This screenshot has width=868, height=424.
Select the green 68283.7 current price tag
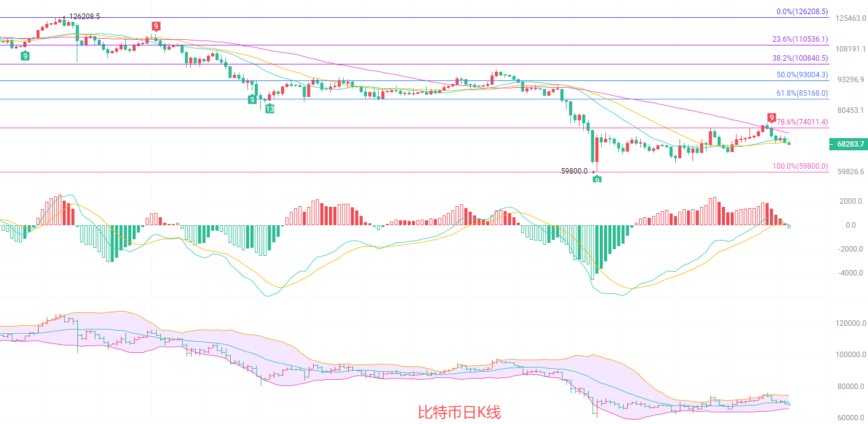click(x=850, y=144)
